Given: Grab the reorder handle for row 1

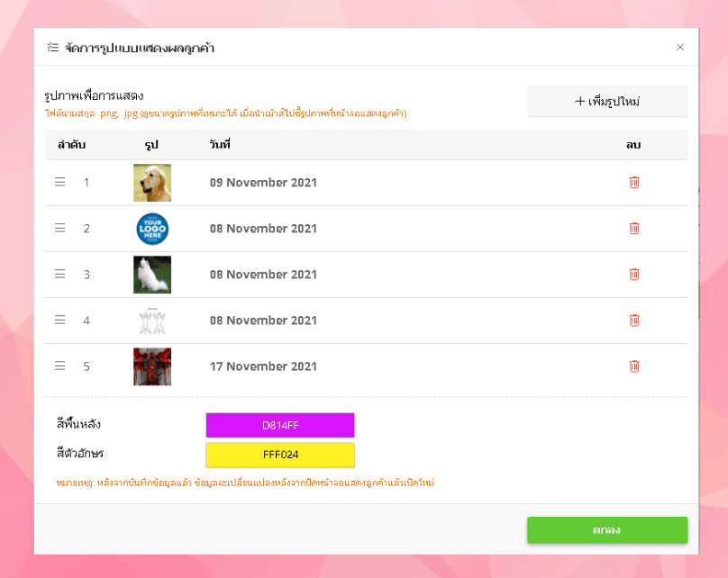Looking at the screenshot, I should pyautogui.click(x=59, y=182).
